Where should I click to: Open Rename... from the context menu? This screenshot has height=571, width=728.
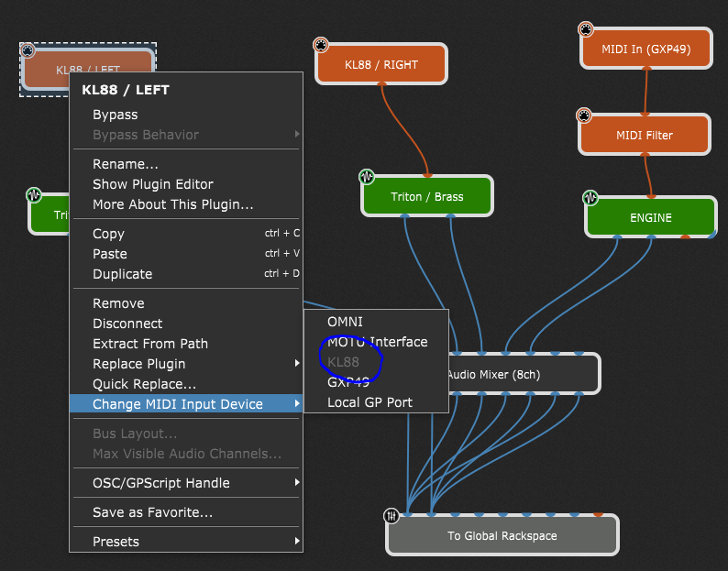click(126, 164)
